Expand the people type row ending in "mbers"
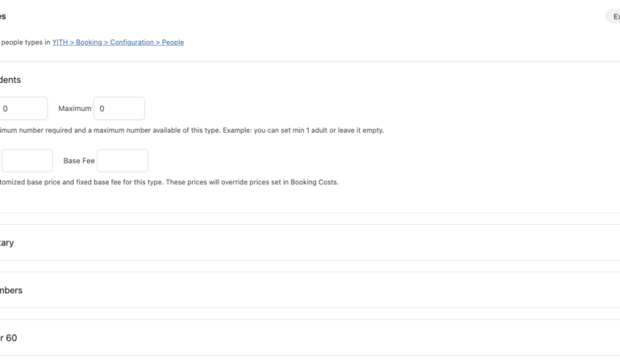Viewport: 620px width, 364px height. click(x=11, y=290)
